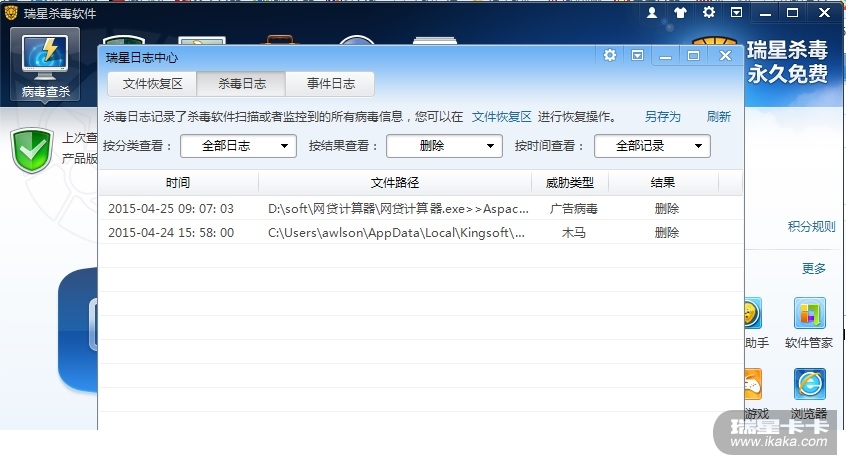Launch 软件管家 software manager
This screenshot has width=846, height=460.
pyautogui.click(x=809, y=323)
